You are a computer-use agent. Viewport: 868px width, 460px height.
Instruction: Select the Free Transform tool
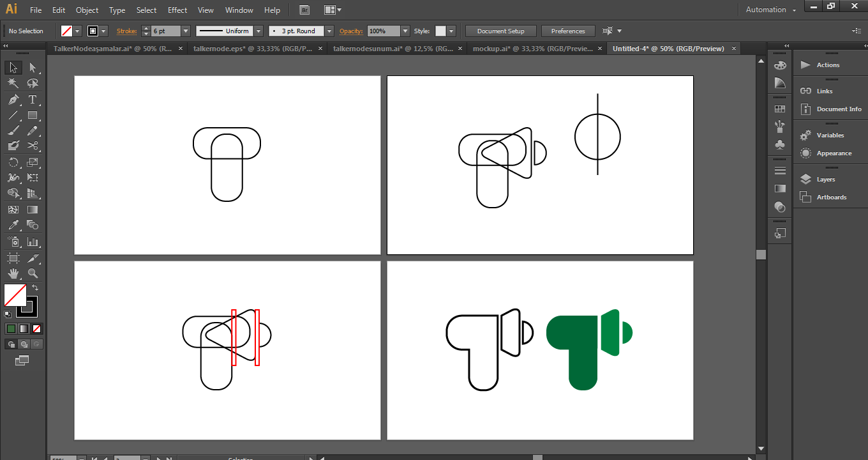coord(33,178)
